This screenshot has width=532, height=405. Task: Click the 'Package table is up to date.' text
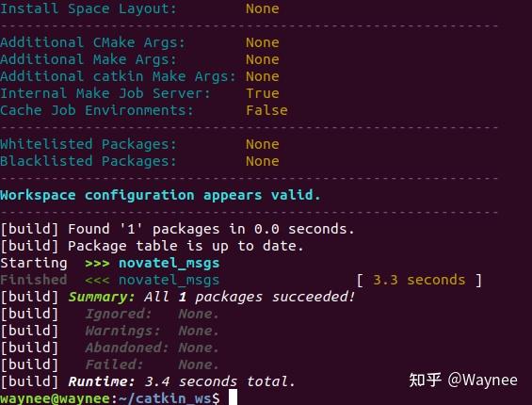tap(185, 246)
